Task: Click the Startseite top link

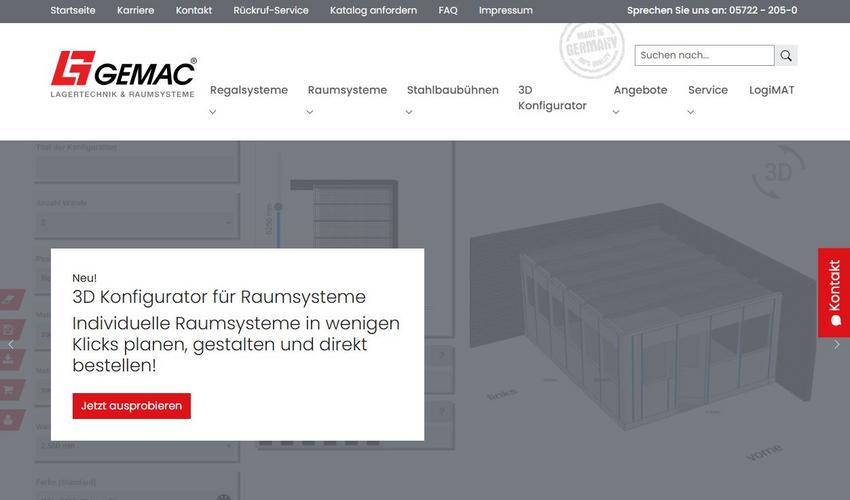Action: (x=73, y=10)
